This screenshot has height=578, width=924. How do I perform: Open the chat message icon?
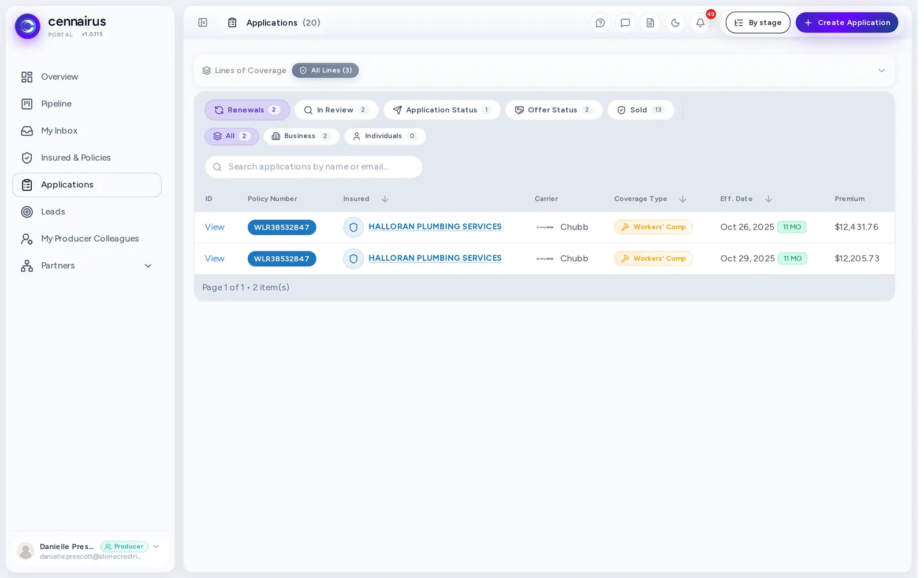point(625,23)
